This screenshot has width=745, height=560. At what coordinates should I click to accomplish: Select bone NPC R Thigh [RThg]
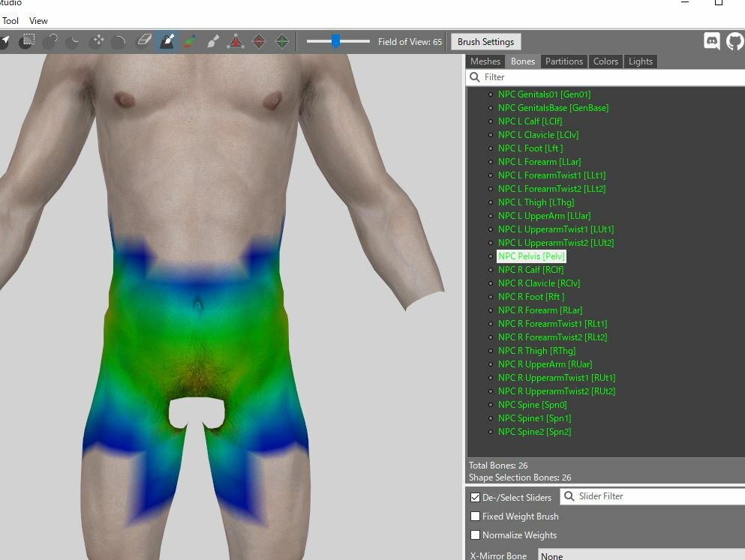(537, 351)
